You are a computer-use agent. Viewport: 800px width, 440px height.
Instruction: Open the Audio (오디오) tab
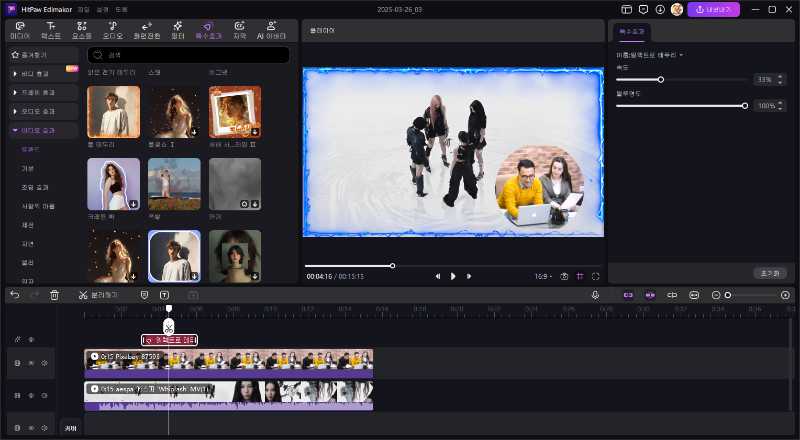[113, 31]
